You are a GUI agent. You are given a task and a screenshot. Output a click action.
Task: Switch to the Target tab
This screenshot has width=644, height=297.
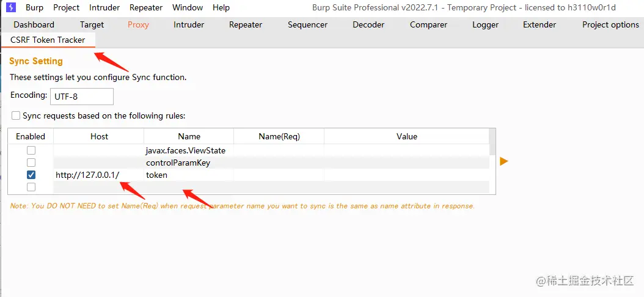pyautogui.click(x=92, y=24)
